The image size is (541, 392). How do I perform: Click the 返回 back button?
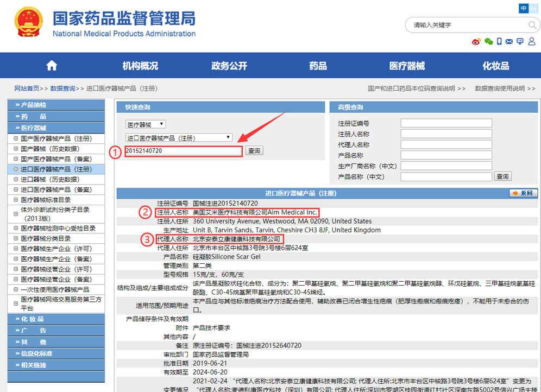[524, 193]
